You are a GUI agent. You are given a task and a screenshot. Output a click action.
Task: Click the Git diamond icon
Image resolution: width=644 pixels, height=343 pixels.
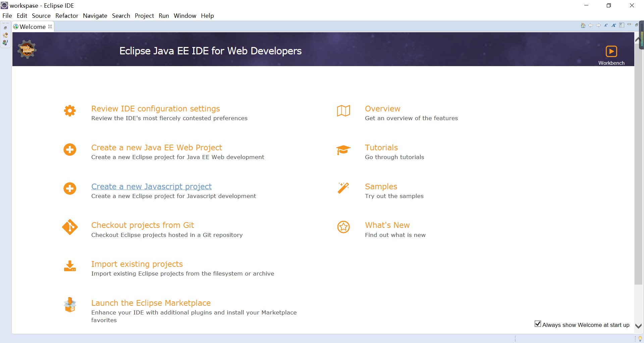coord(70,227)
